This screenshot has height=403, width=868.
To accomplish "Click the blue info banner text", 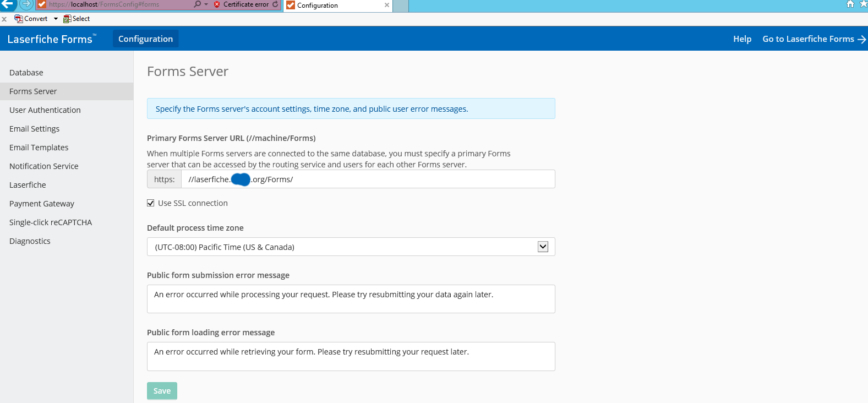I will coord(312,109).
